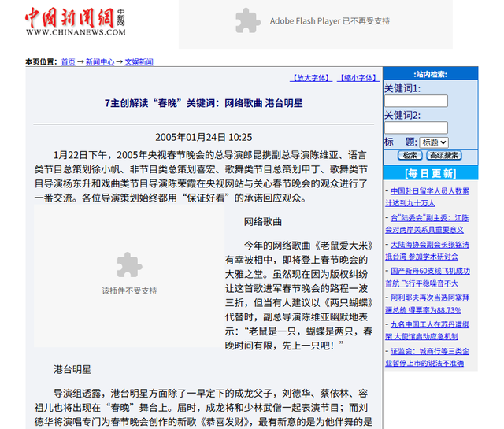The image size is (504, 429).
Task: Go to 新闻中心 in breadcrumb
Action: point(100,61)
